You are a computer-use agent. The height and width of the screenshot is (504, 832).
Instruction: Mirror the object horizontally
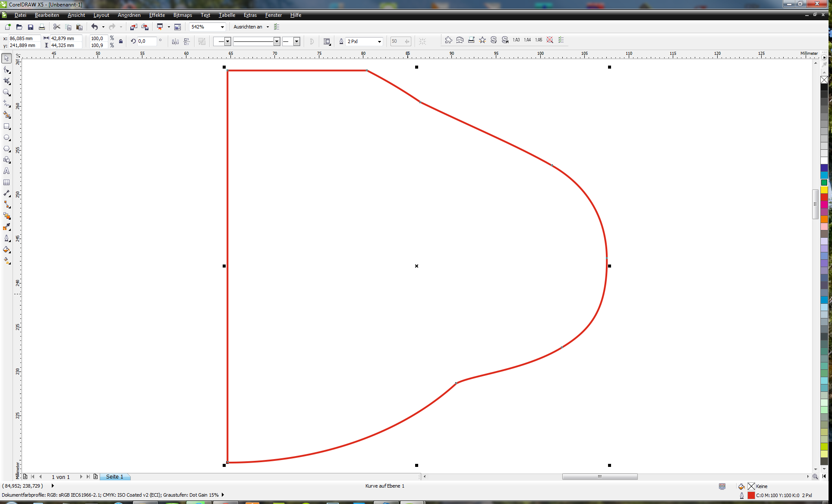(x=175, y=41)
